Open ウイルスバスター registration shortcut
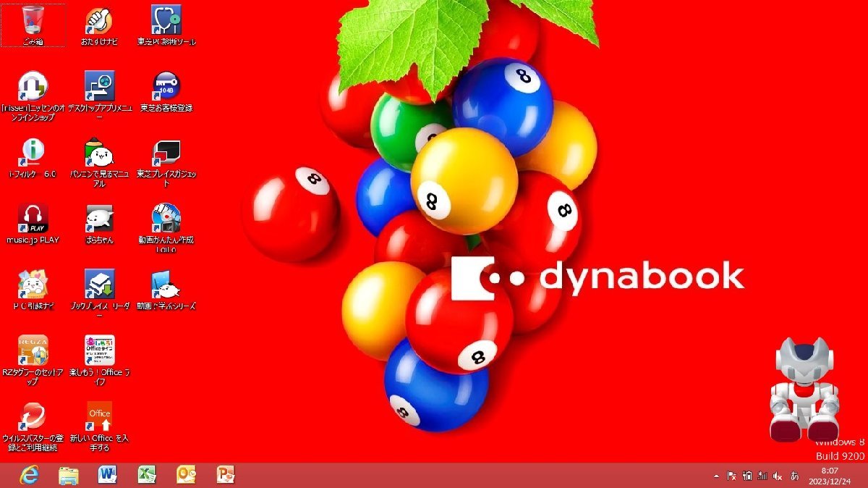This screenshot has width=868, height=488. 33,426
